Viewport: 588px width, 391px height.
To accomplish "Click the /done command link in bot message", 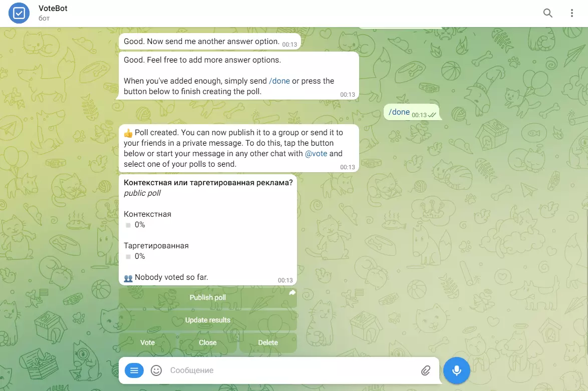I will pyautogui.click(x=279, y=81).
